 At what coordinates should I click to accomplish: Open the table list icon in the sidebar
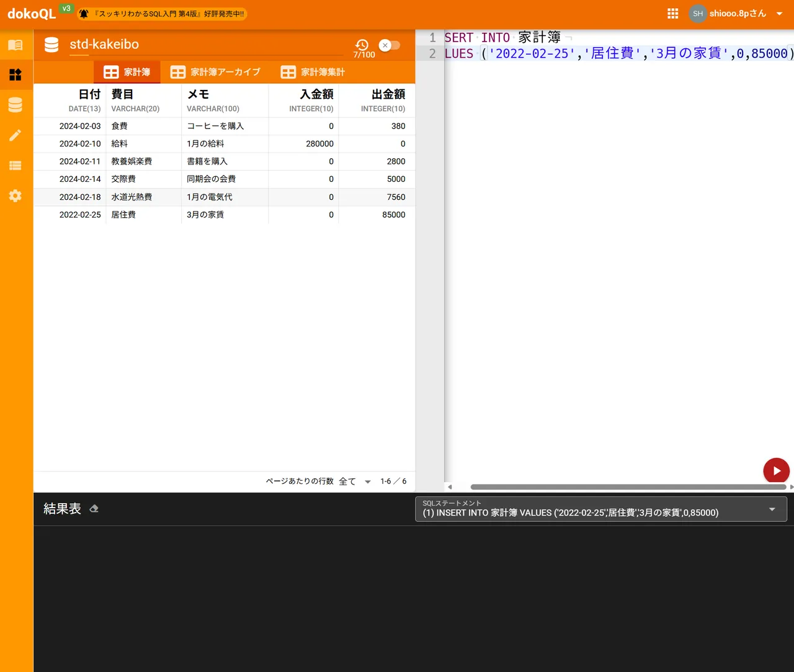(16, 166)
